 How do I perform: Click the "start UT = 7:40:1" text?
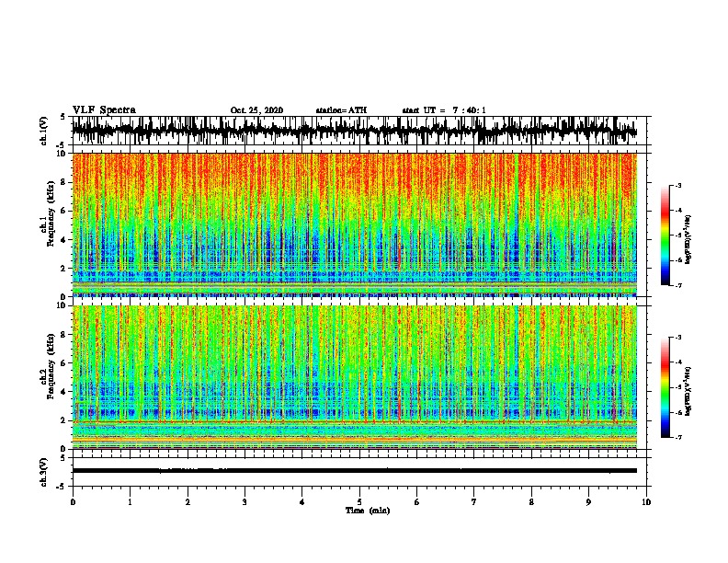(x=444, y=110)
